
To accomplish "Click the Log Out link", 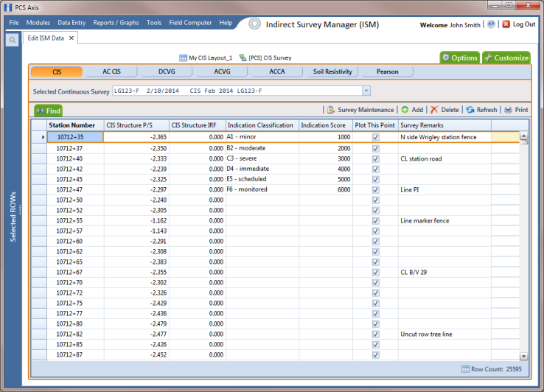I will pyautogui.click(x=524, y=24).
